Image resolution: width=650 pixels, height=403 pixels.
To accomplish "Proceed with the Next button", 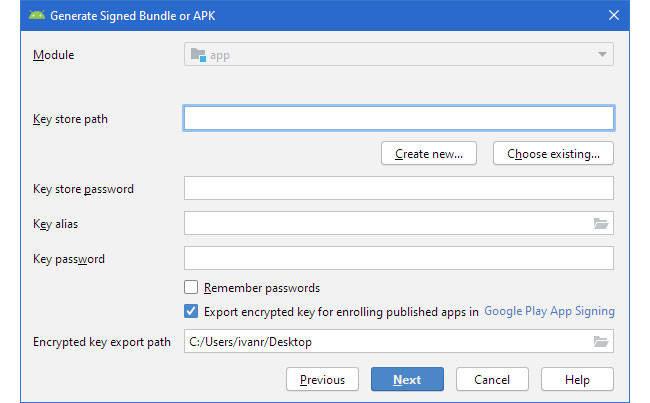I will [x=407, y=379].
